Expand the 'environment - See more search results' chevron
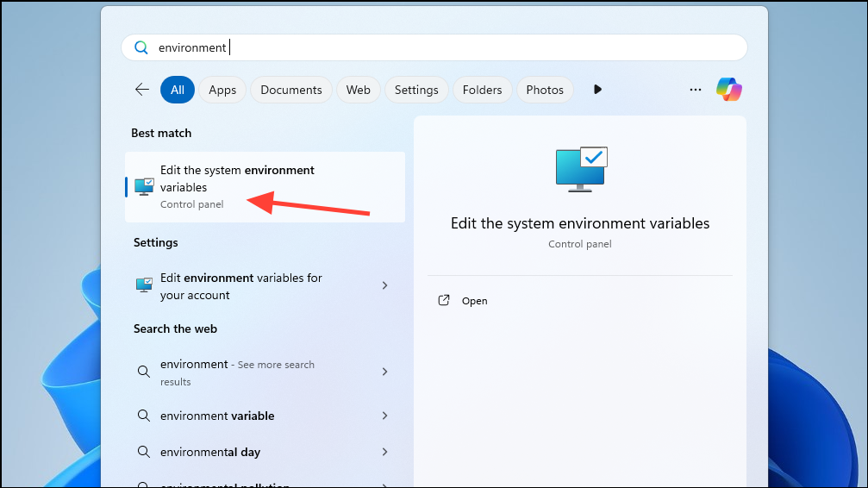 tap(384, 372)
